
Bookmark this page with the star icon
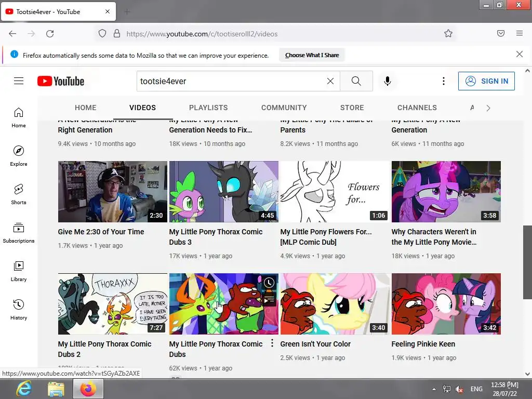tap(448, 33)
